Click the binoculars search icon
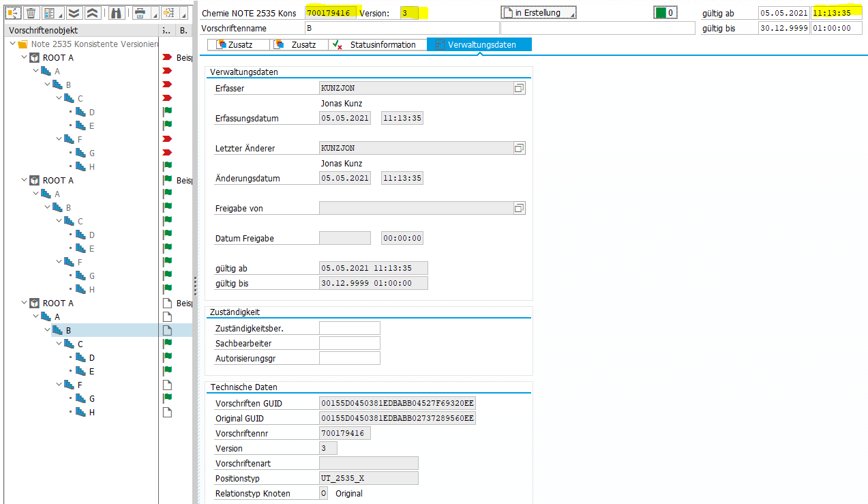This screenshot has width=868, height=504. [x=116, y=13]
